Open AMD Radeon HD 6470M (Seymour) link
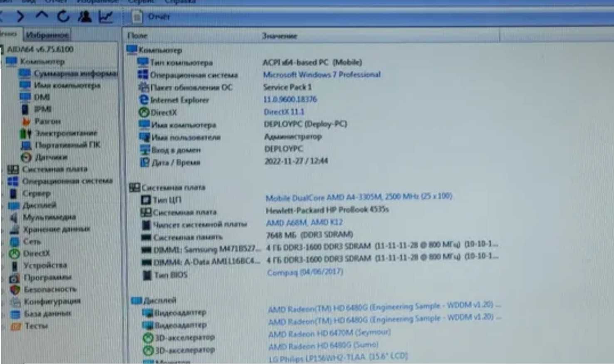This screenshot has width=614, height=364. pos(329,333)
